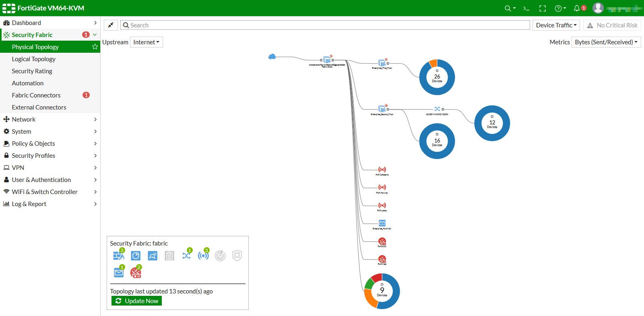This screenshot has height=316, width=644.
Task: Open the header search dropdown
Action: point(510,8)
